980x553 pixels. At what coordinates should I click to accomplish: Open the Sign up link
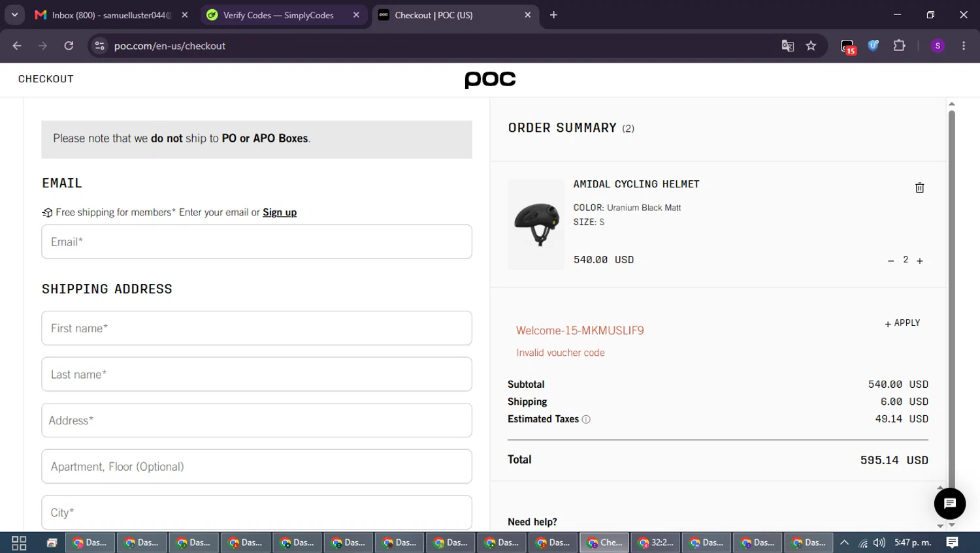pos(280,212)
